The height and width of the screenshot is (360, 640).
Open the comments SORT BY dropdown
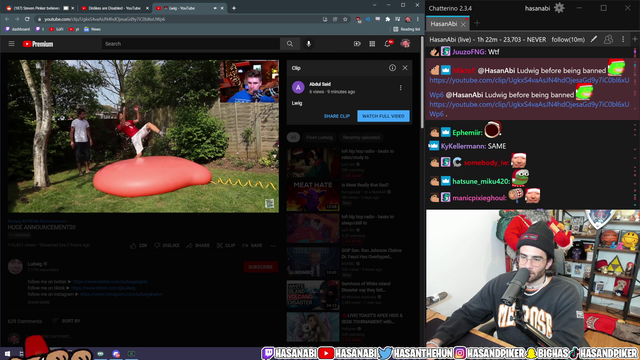(67, 321)
